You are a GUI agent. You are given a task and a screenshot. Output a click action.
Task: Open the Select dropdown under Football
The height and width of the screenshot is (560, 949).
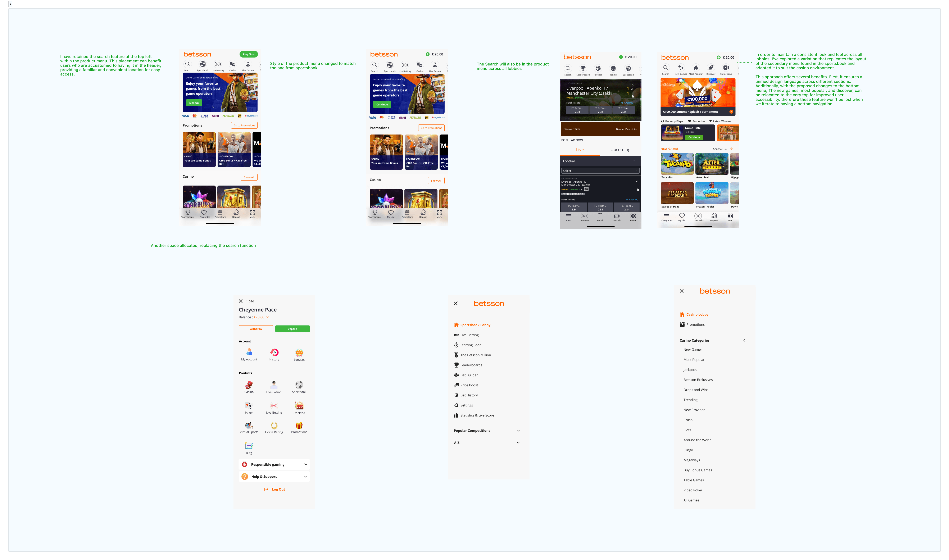click(x=600, y=171)
